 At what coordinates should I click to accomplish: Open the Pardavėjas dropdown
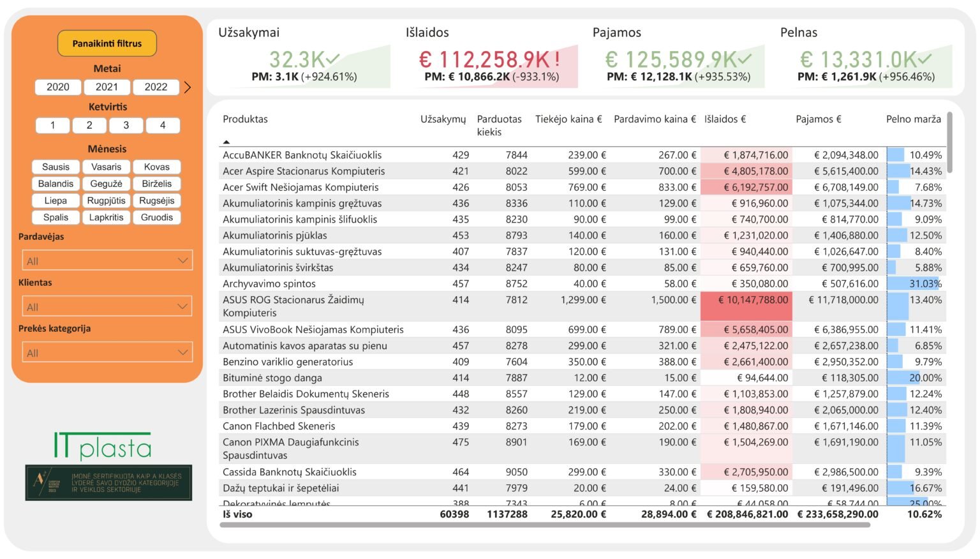pos(107,261)
